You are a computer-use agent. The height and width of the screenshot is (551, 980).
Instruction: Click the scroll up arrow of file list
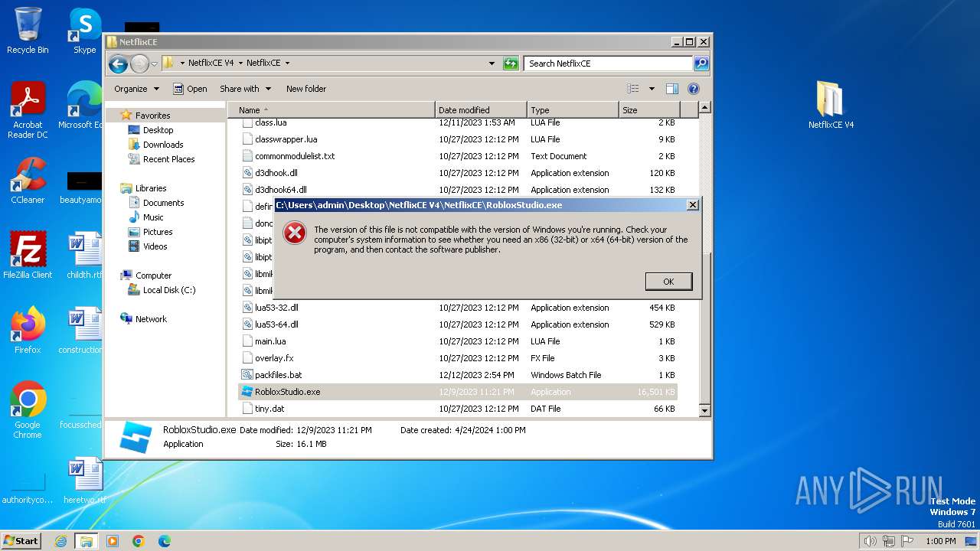[x=705, y=108]
